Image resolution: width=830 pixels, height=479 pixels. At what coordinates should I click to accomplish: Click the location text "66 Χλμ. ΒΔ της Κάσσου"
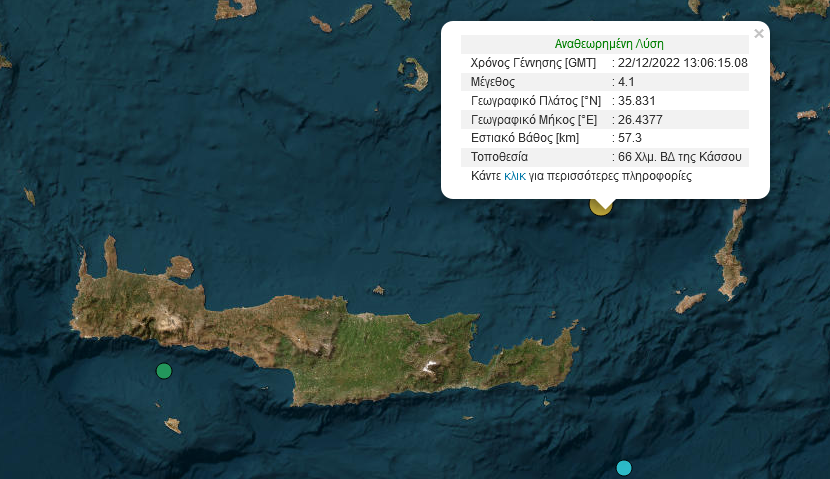coord(680,157)
